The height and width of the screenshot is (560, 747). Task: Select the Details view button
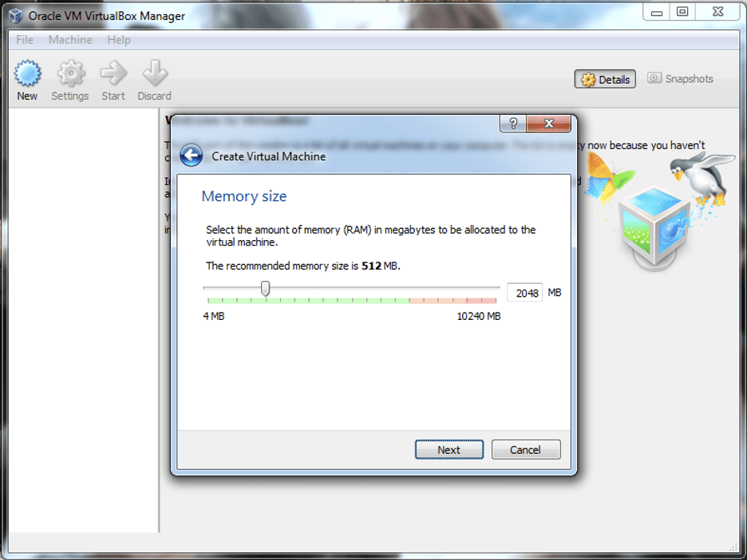605,79
